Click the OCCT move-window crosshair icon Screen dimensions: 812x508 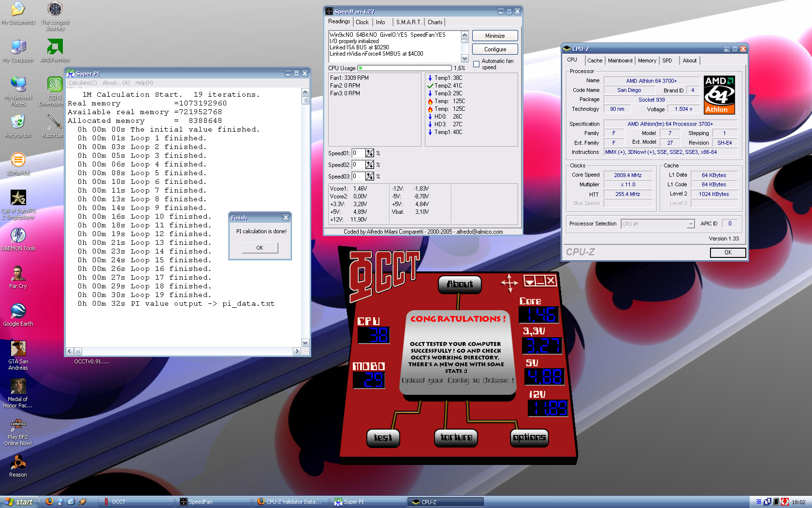coord(509,283)
